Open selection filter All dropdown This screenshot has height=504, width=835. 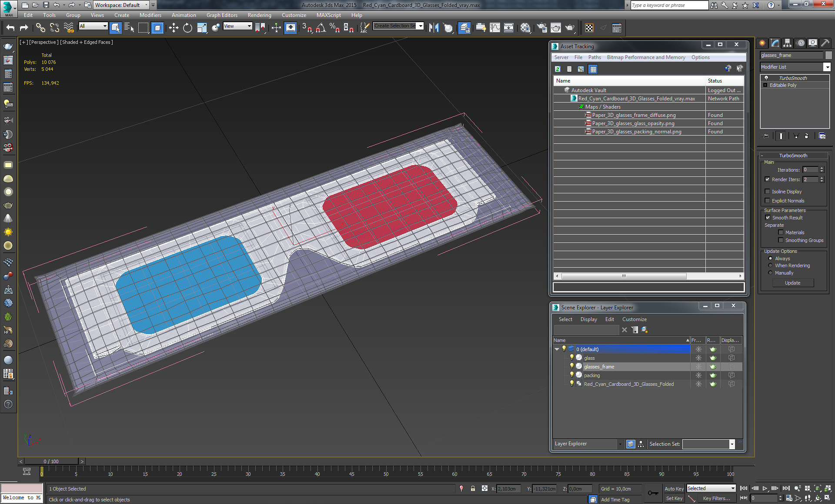(105, 26)
